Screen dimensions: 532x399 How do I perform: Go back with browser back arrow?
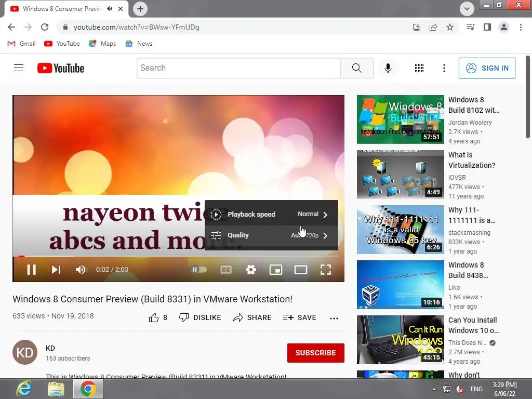point(11,27)
